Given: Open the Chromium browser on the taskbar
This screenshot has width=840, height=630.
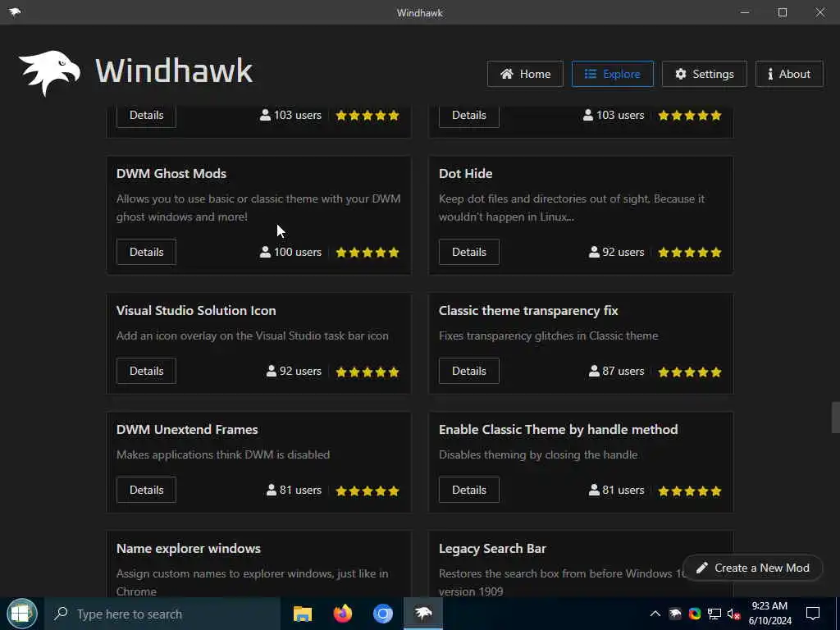Looking at the screenshot, I should [x=383, y=614].
